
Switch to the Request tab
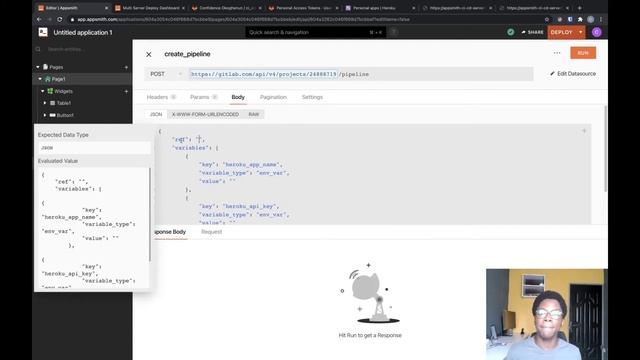[211, 232]
